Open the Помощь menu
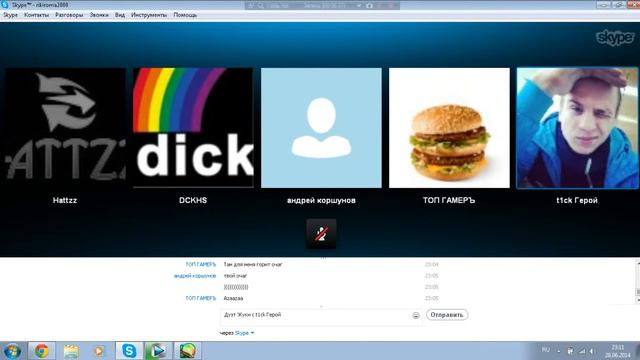The image size is (640, 360). tap(185, 15)
